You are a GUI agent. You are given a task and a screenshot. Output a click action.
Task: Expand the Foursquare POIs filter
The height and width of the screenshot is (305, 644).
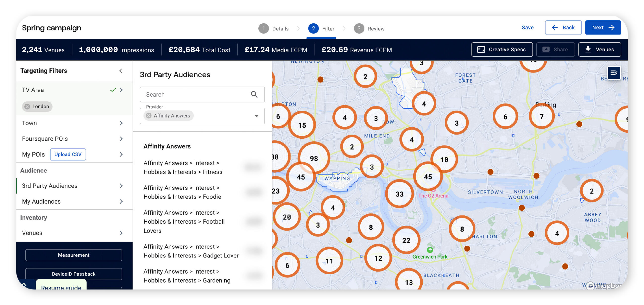click(121, 139)
